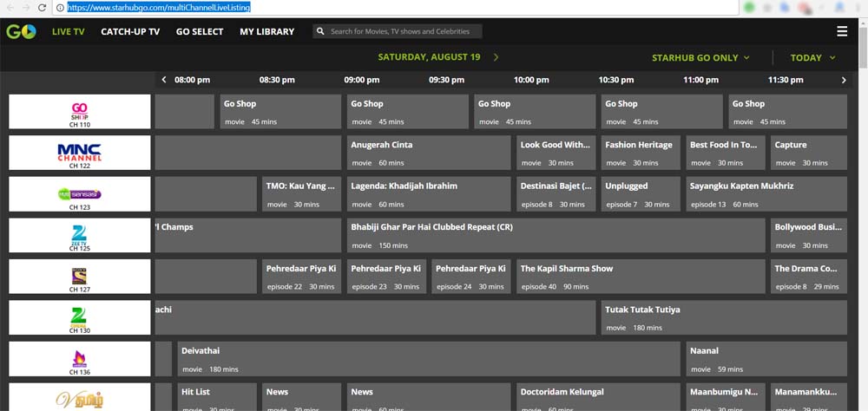Click the browser forward arrow
Image resolution: width=868 pixels, height=411 pixels.
click(x=25, y=8)
